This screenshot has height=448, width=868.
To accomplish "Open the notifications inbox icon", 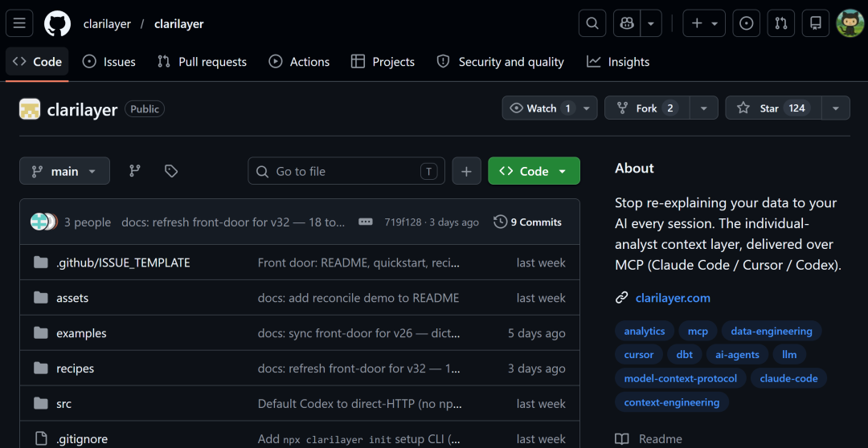I will (x=816, y=23).
